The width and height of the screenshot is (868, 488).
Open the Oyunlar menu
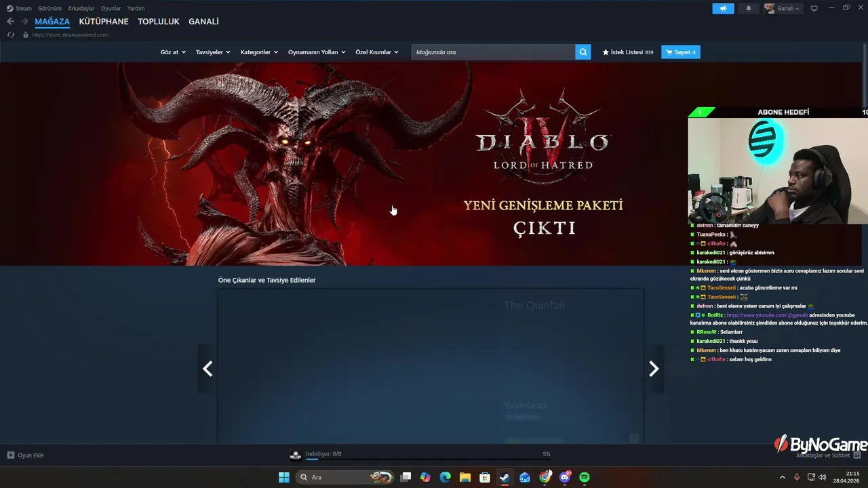coord(111,8)
